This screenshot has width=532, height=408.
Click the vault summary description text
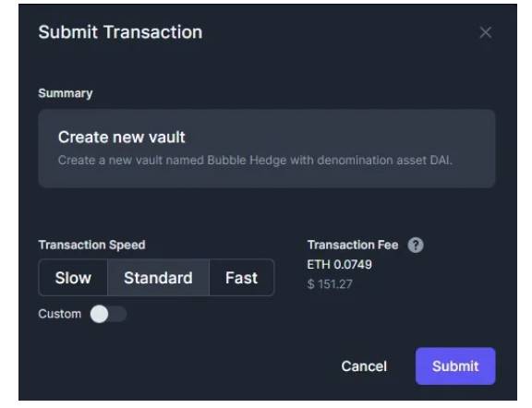coord(255,160)
